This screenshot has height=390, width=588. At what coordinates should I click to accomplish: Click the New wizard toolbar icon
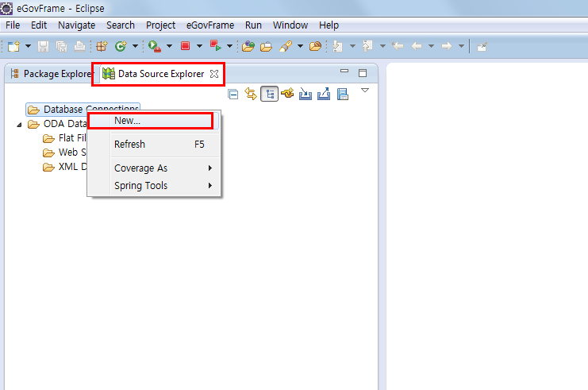coord(13,46)
